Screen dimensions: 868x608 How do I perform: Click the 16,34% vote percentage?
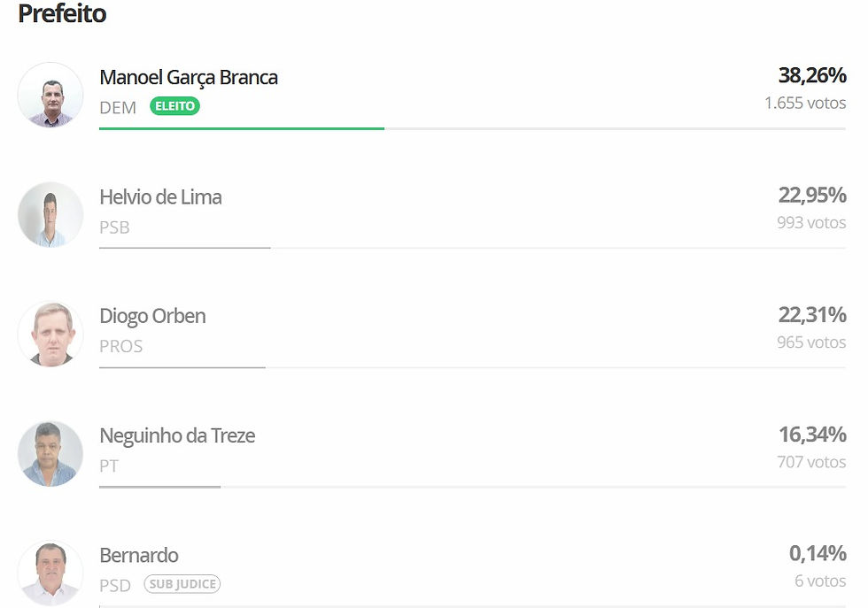point(812,435)
